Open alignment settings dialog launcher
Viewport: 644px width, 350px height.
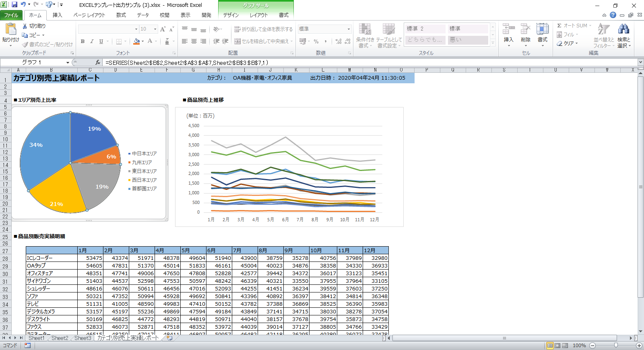(x=292, y=53)
